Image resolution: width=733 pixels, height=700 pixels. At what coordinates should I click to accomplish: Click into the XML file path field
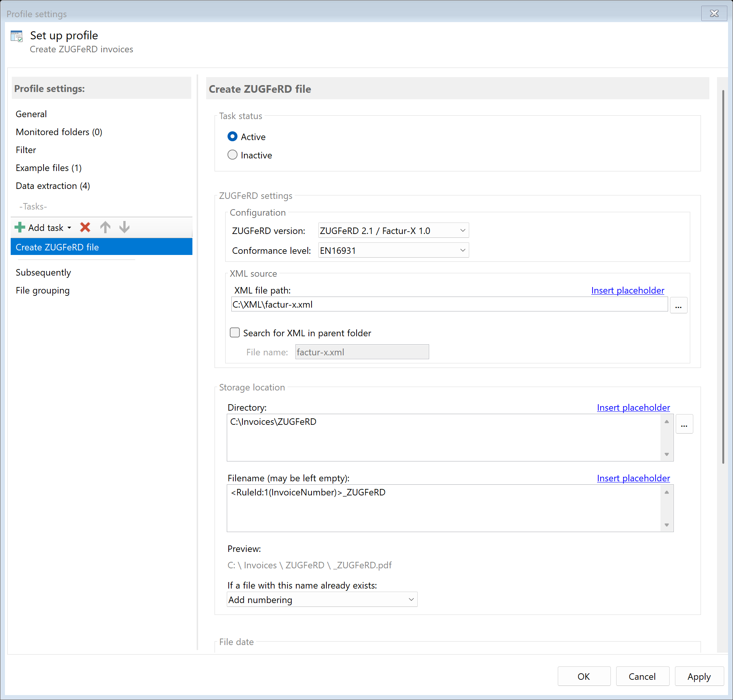[x=449, y=305]
